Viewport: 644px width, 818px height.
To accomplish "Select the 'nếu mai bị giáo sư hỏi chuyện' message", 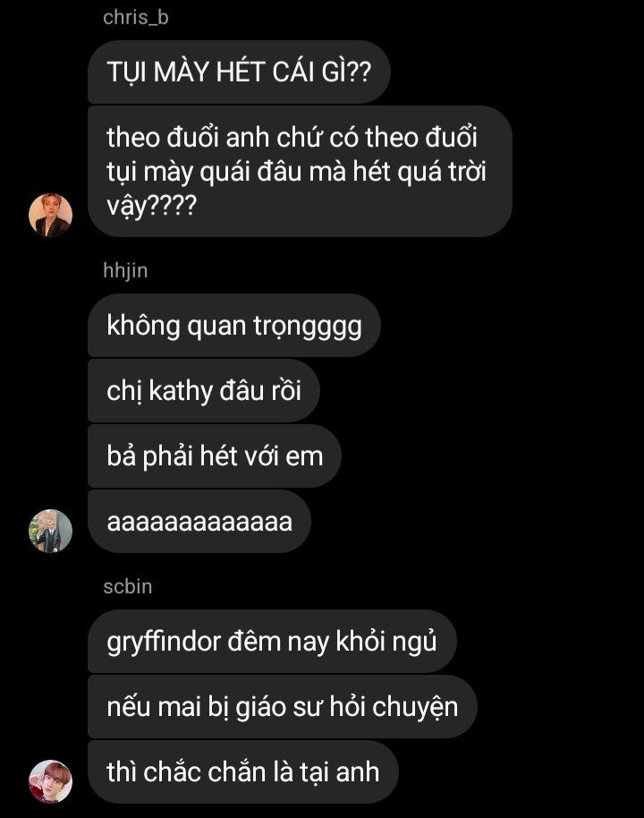I will click(x=282, y=706).
